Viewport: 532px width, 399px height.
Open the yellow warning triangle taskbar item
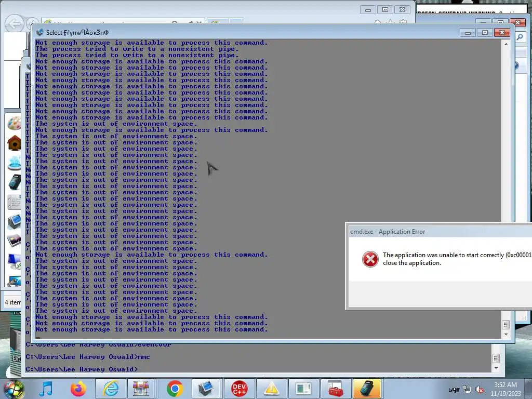(271, 389)
